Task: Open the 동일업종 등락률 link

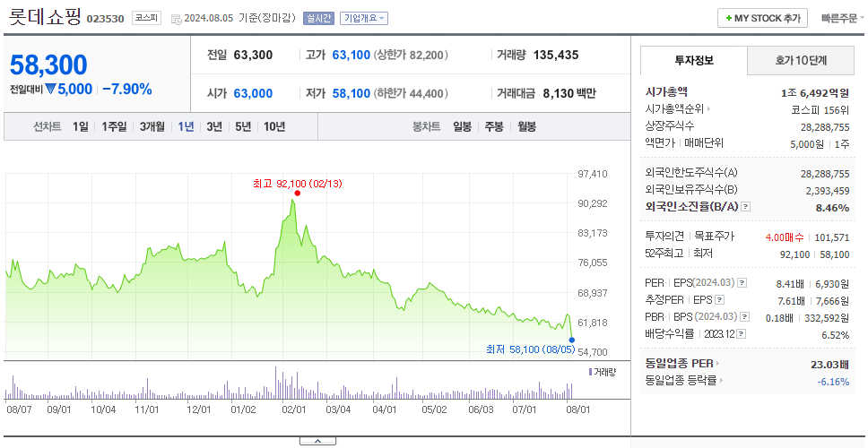Action: pyautogui.click(x=681, y=381)
